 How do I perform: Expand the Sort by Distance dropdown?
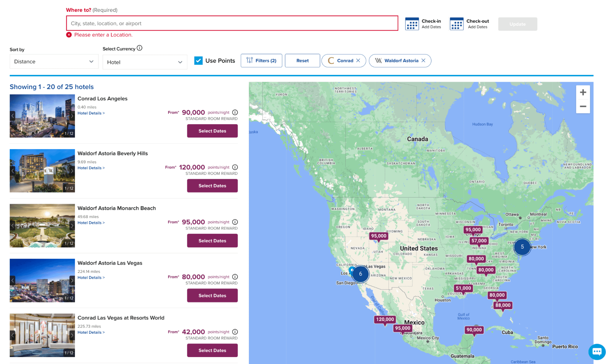pyautogui.click(x=52, y=61)
